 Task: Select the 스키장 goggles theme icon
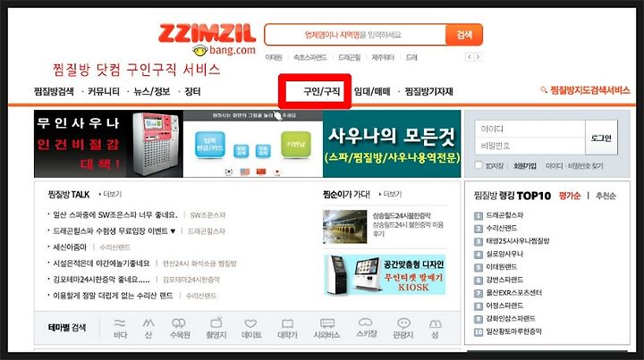click(x=366, y=327)
